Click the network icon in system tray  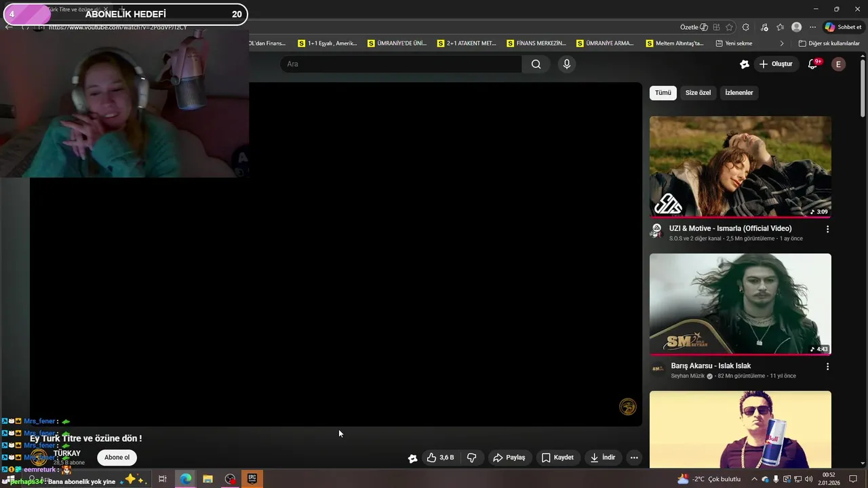797,479
